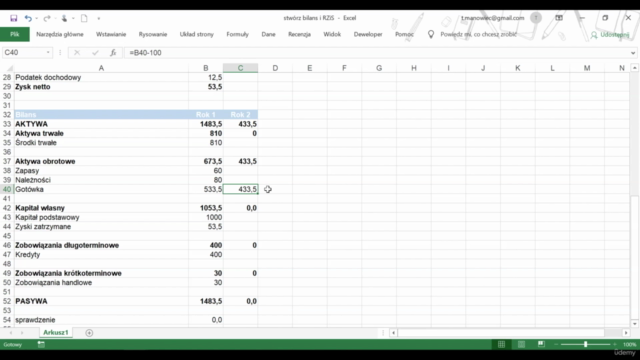Switch to Page Break Preview icon

pyautogui.click(x=541, y=344)
